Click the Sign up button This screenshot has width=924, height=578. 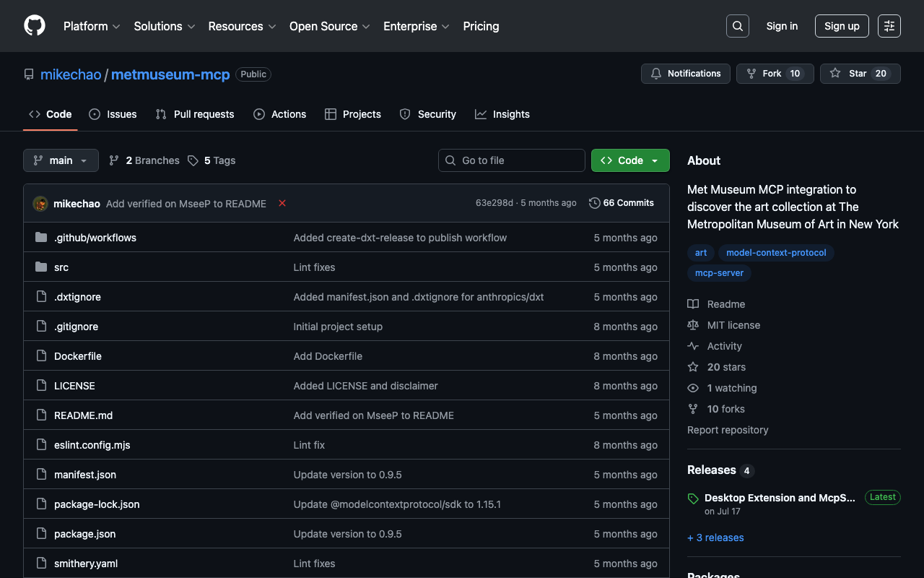click(x=842, y=26)
